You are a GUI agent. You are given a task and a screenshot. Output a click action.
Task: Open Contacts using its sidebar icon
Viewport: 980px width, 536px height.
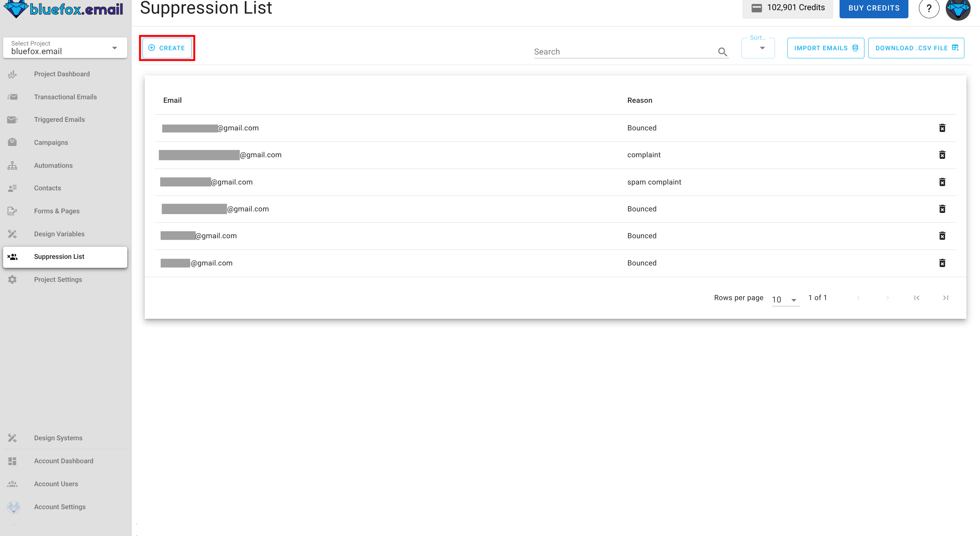[12, 188]
